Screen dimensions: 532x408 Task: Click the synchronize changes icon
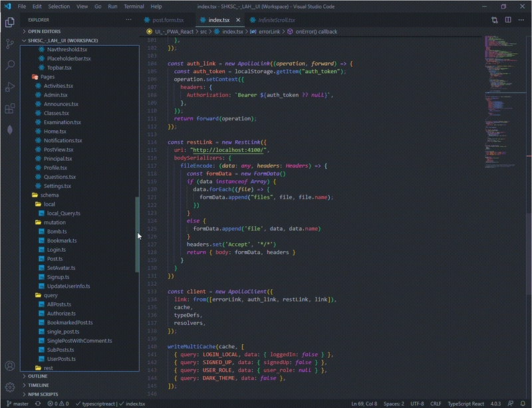tap(38, 403)
